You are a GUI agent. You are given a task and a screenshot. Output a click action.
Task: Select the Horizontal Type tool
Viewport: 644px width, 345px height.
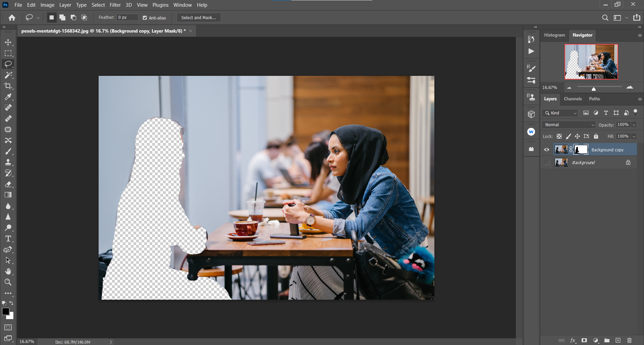pyautogui.click(x=8, y=239)
